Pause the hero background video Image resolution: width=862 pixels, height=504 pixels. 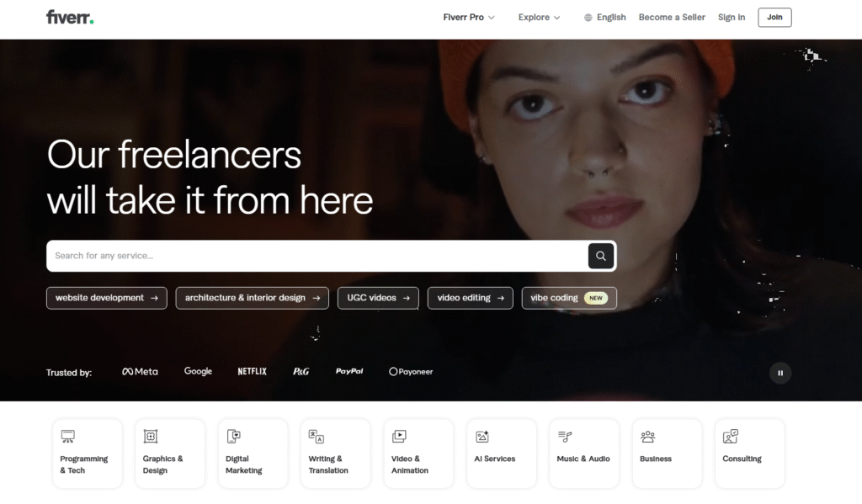780,374
